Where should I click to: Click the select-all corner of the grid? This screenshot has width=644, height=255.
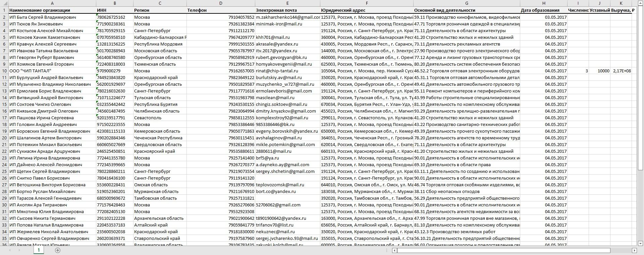coord(4,3)
